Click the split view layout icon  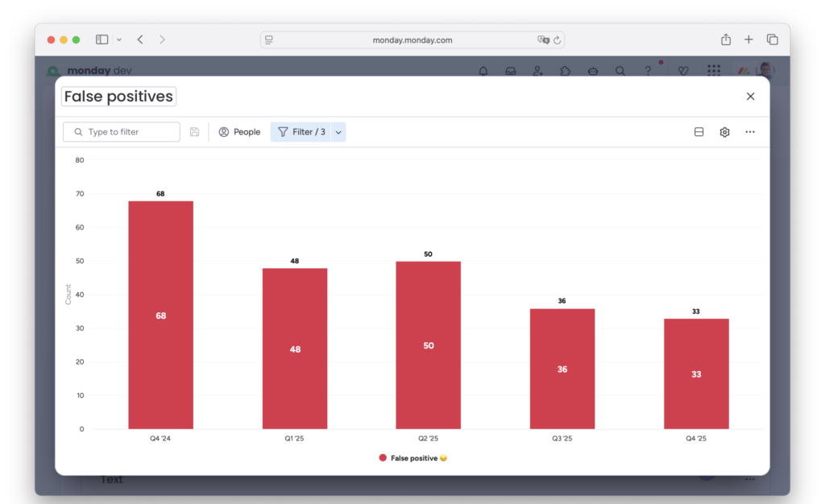pos(699,132)
